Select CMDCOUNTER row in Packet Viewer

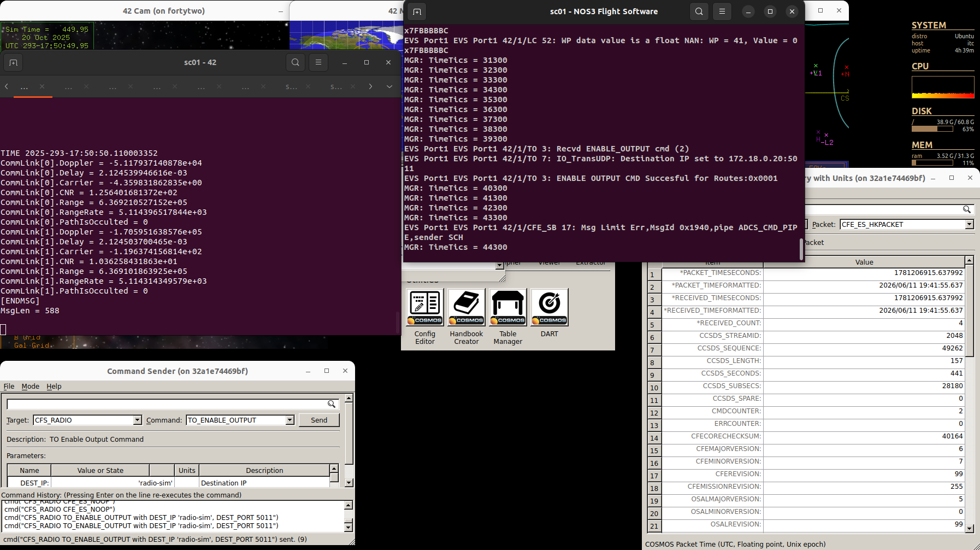pos(806,411)
